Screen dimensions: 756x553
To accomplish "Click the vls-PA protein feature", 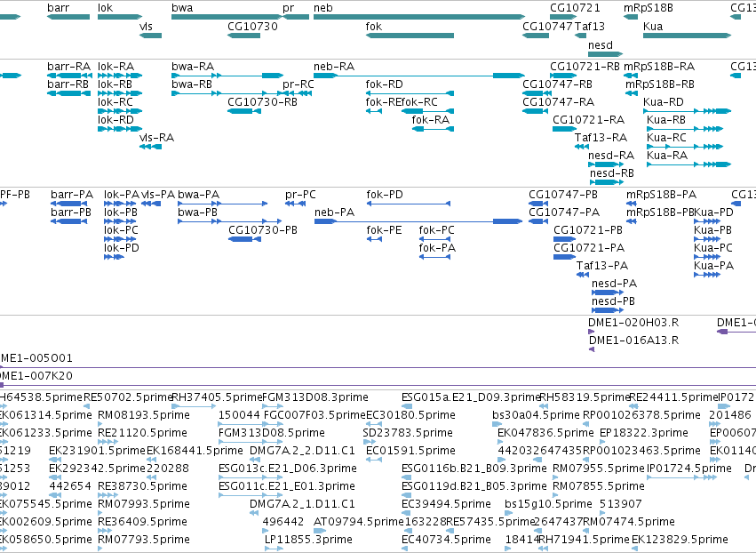I will 151,204.
